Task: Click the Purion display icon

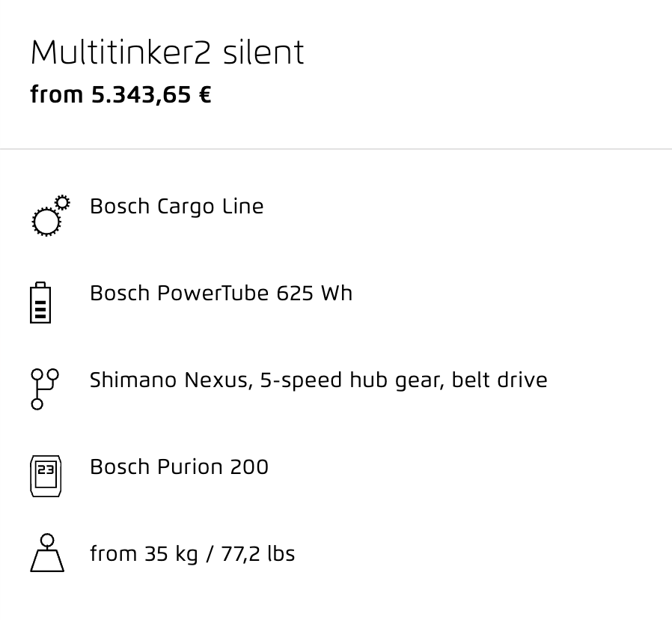Action: coord(46,476)
